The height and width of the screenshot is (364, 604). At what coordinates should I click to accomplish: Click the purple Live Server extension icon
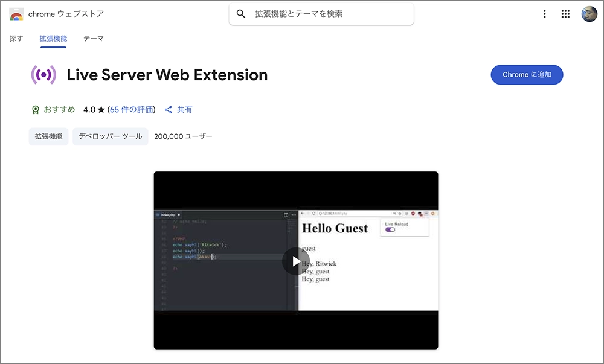pyautogui.click(x=43, y=75)
